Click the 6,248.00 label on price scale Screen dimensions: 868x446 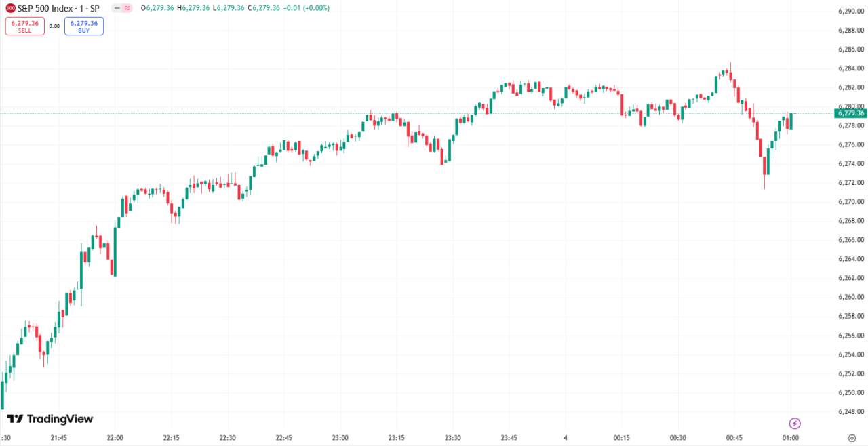(850, 411)
